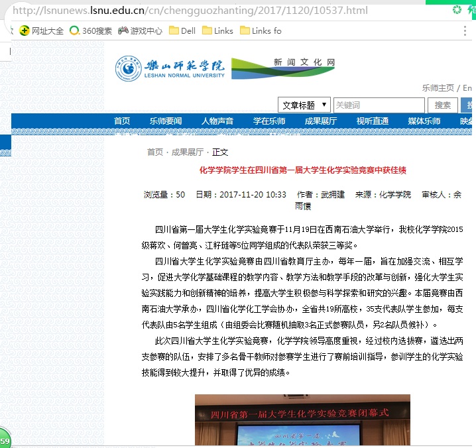476x448 pixels.
Task: Open the 网址大全 bookmark icon
Action: pos(25,30)
